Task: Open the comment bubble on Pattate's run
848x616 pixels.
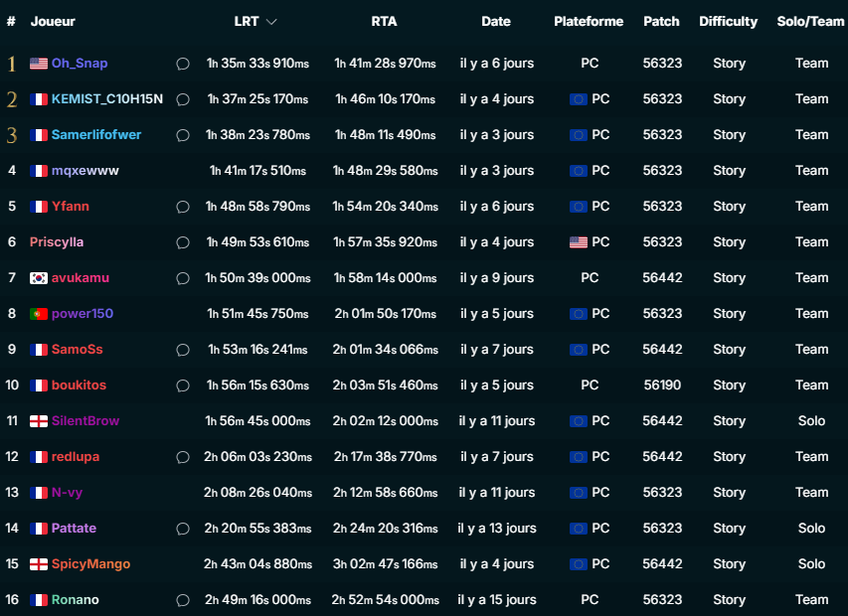Action: (183, 529)
